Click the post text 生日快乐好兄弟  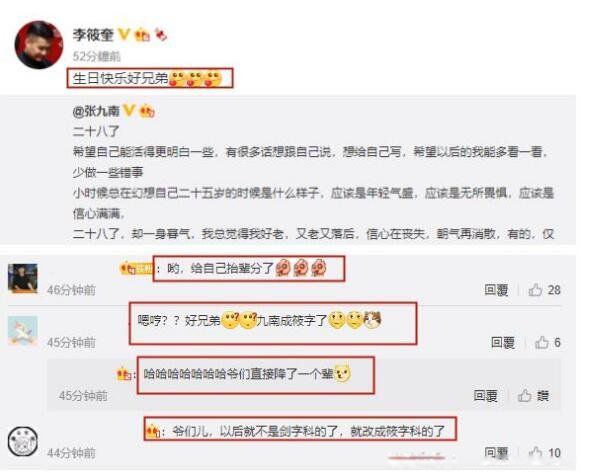point(120,79)
